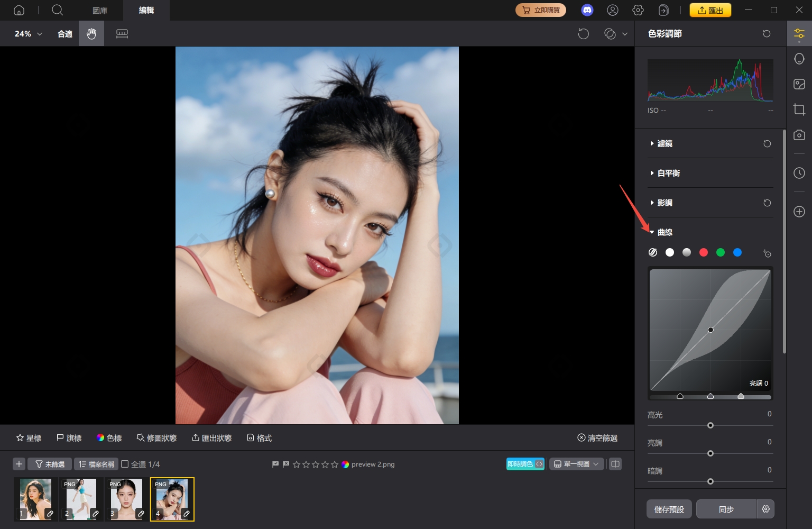Open the 色標 color label filter

(109, 437)
